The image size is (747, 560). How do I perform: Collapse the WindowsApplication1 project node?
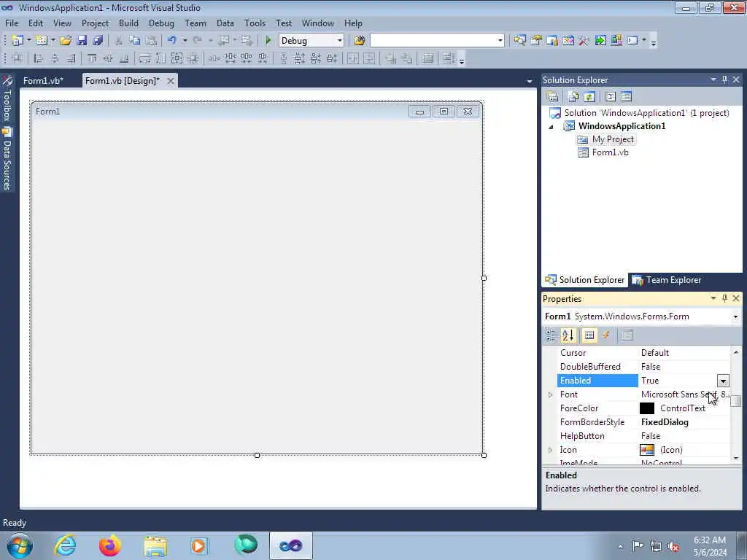click(551, 127)
